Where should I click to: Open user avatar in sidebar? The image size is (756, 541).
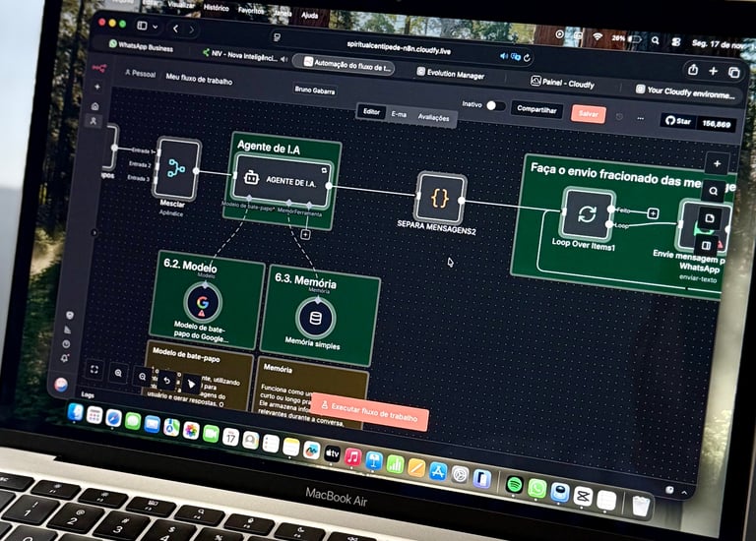61,385
